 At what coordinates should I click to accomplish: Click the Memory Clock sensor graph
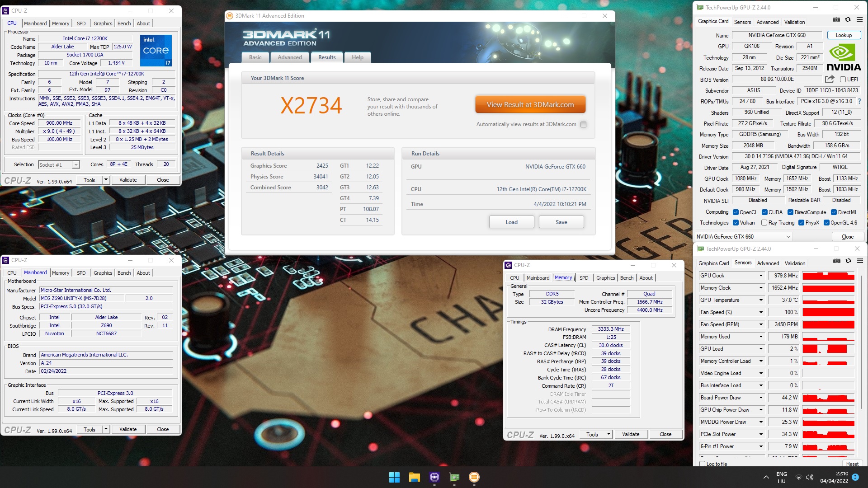(x=828, y=288)
